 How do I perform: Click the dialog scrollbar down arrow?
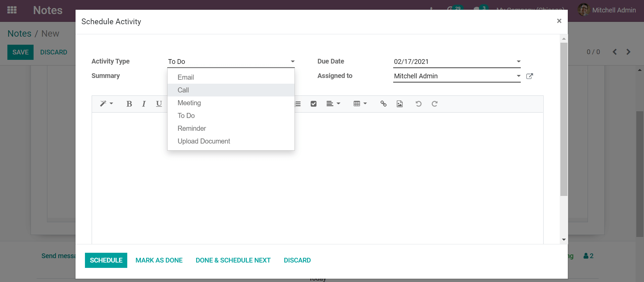tap(564, 240)
